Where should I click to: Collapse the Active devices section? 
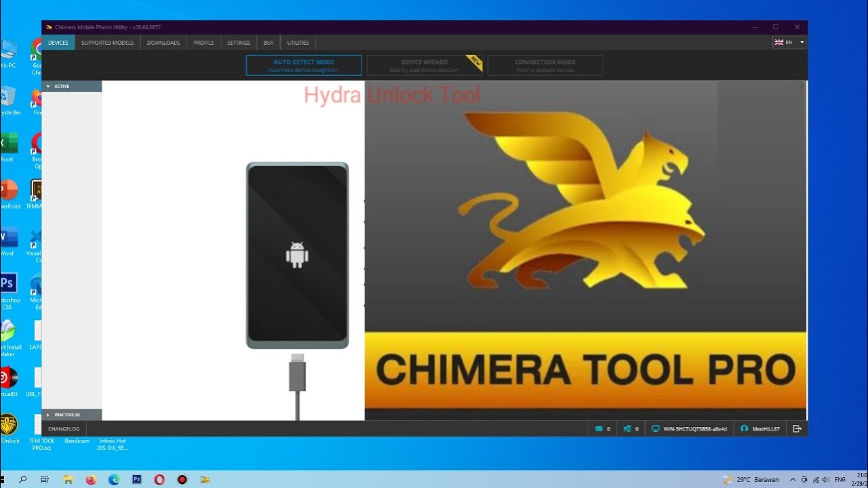click(x=72, y=86)
